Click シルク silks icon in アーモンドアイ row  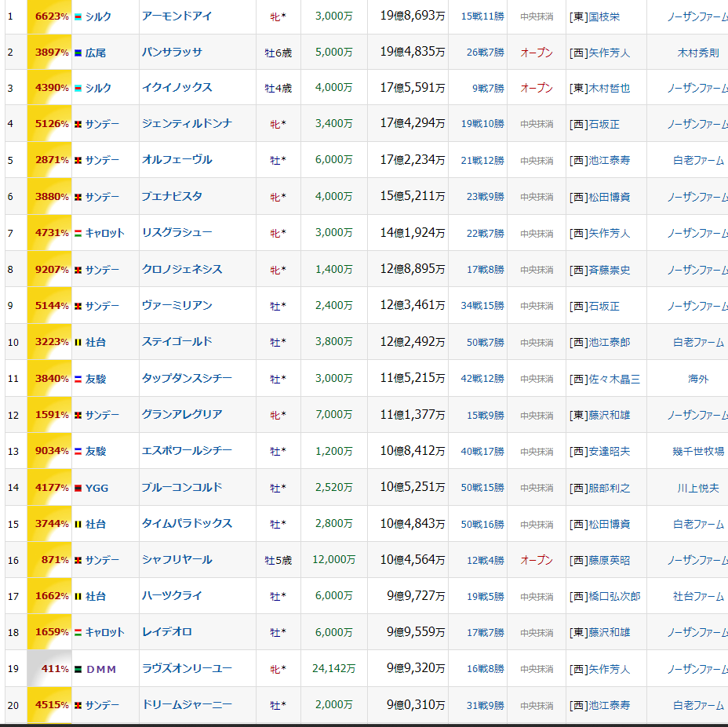pyautogui.click(x=78, y=16)
